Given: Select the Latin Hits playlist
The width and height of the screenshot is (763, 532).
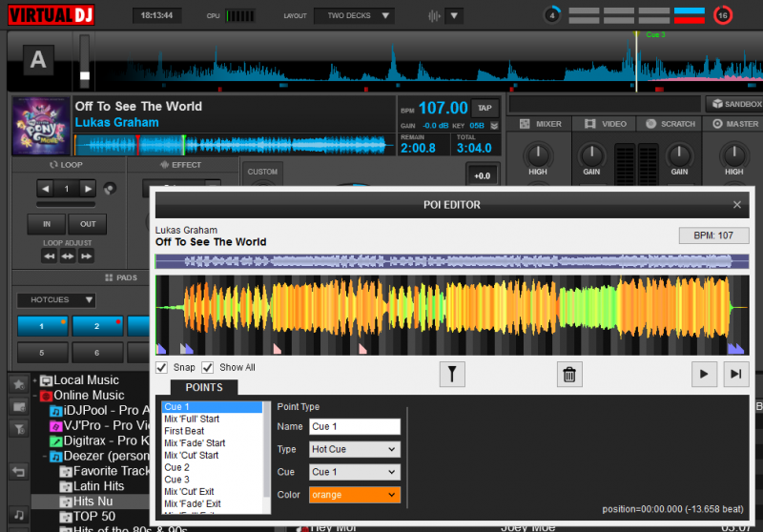Looking at the screenshot, I should pyautogui.click(x=99, y=486).
